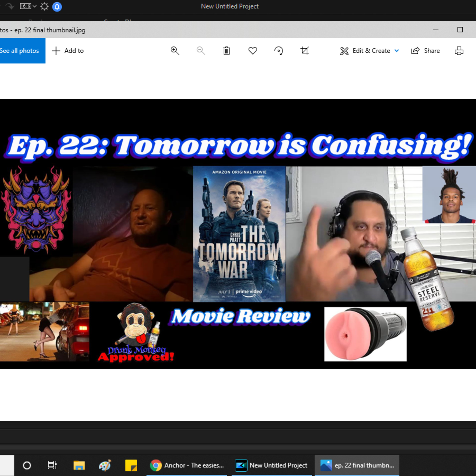Switch to Chrome Anchor window on taskbar

[x=187, y=465]
